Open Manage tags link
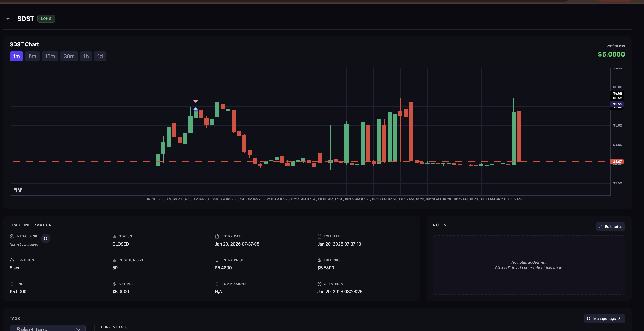This screenshot has width=644, height=331. tap(604, 319)
